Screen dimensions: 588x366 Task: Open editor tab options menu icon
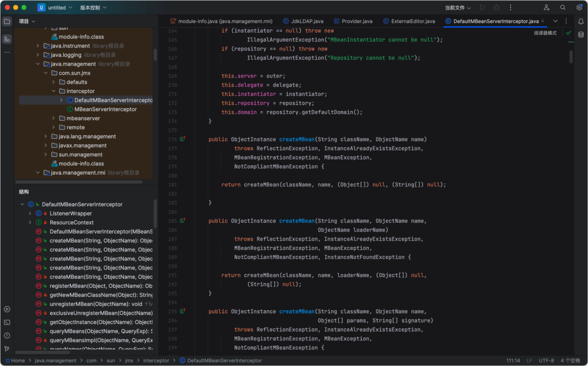coord(566,22)
